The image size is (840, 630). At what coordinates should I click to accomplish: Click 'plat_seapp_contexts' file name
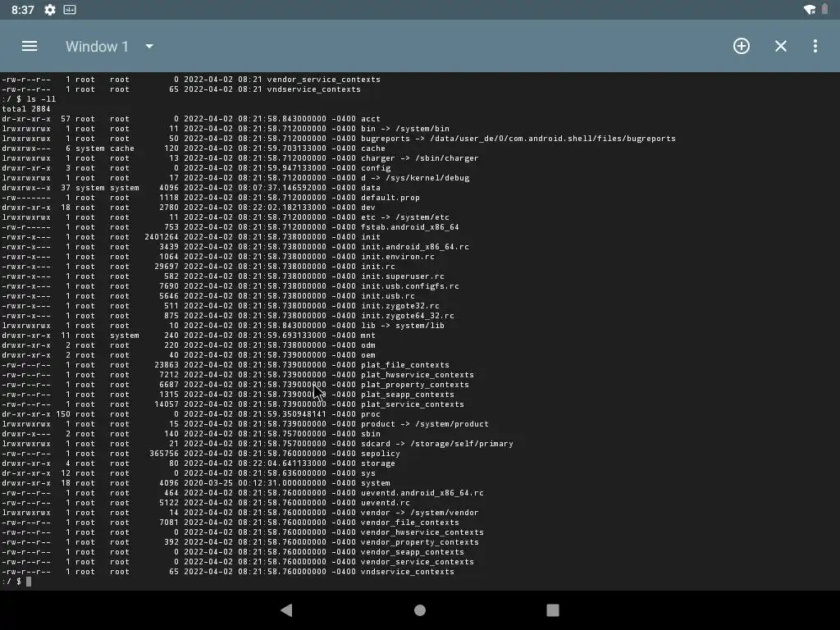[x=407, y=395]
